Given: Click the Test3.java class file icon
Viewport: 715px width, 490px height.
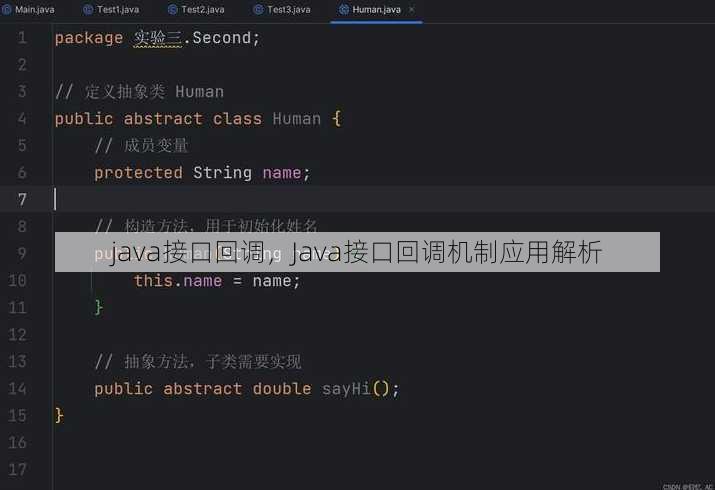Looking at the screenshot, I should 258,10.
